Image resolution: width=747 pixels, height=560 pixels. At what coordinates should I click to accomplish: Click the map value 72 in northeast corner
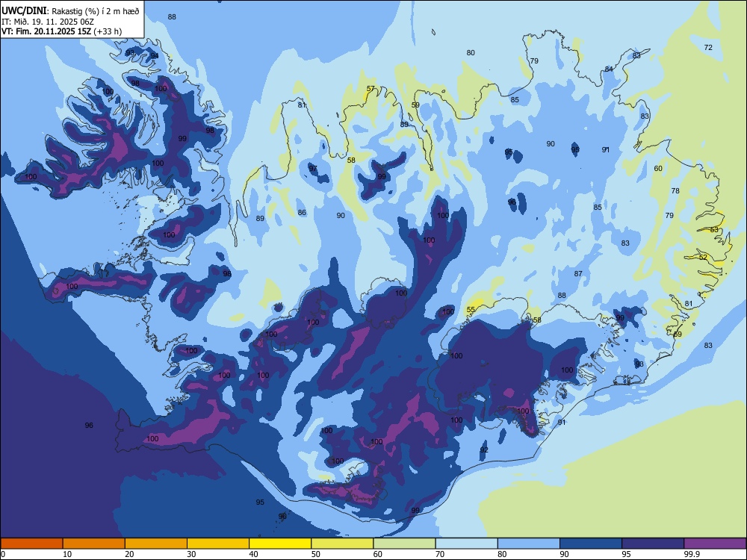pyautogui.click(x=708, y=47)
